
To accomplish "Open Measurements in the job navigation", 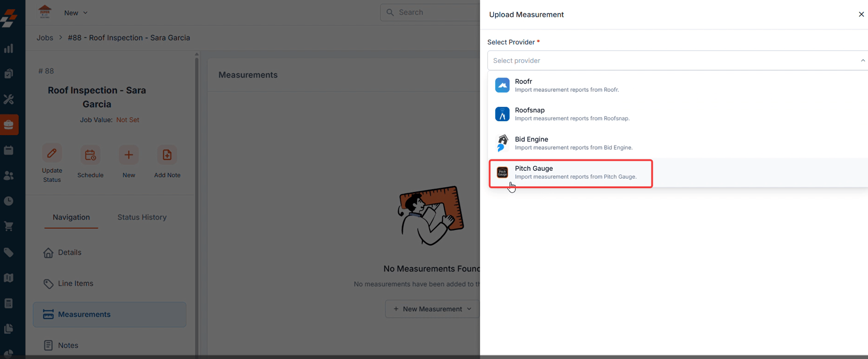I will (110, 314).
